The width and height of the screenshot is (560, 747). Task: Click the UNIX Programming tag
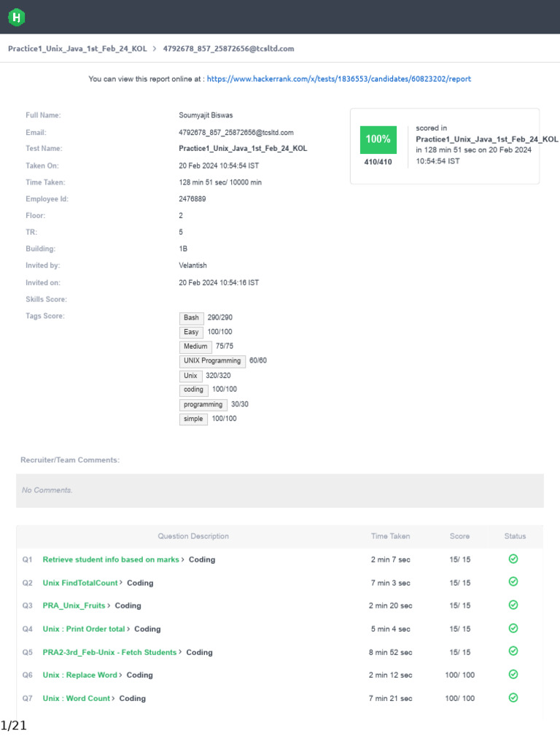coord(212,361)
